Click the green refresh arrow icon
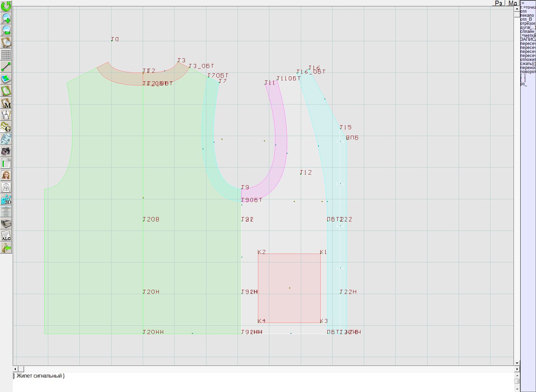536x392 pixels. tap(6, 6)
